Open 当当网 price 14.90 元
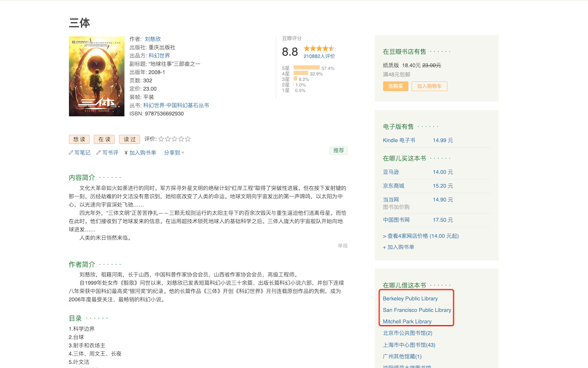The height and width of the screenshot is (368, 588). click(x=443, y=200)
